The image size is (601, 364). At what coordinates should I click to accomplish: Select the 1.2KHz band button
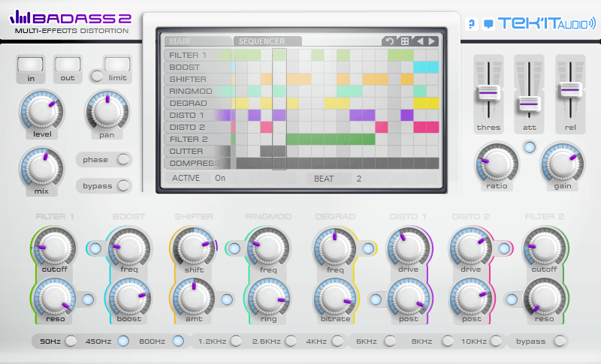point(236,341)
